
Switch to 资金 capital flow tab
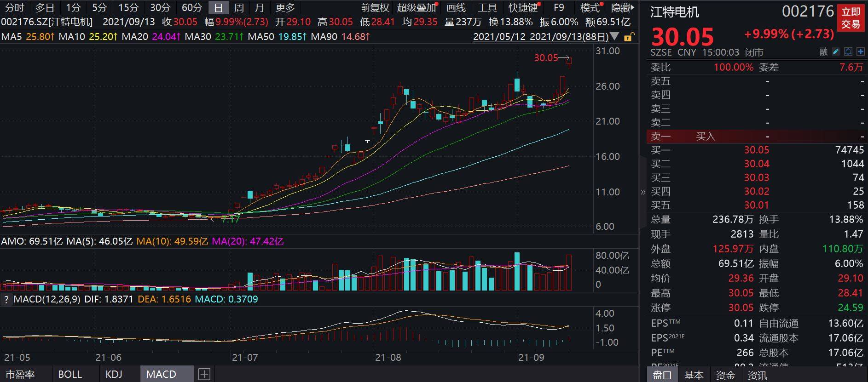tap(725, 375)
